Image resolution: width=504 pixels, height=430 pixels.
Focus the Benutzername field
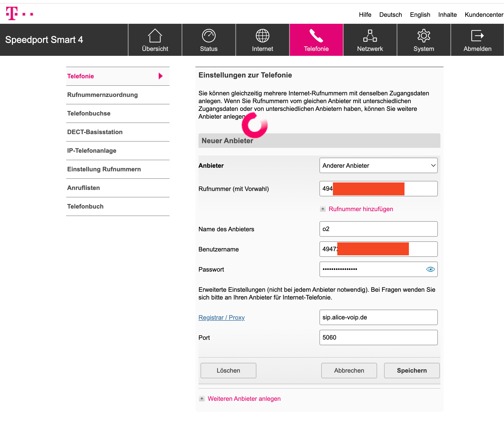[378, 249]
